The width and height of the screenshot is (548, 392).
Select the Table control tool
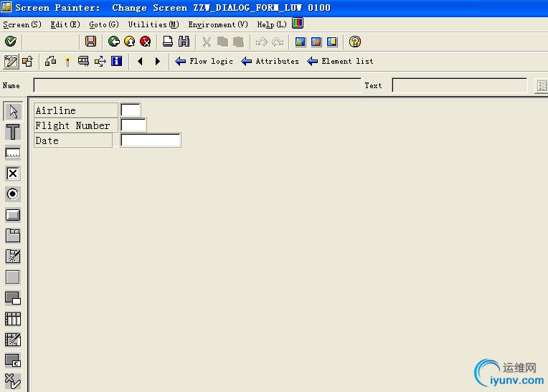pyautogui.click(x=13, y=319)
